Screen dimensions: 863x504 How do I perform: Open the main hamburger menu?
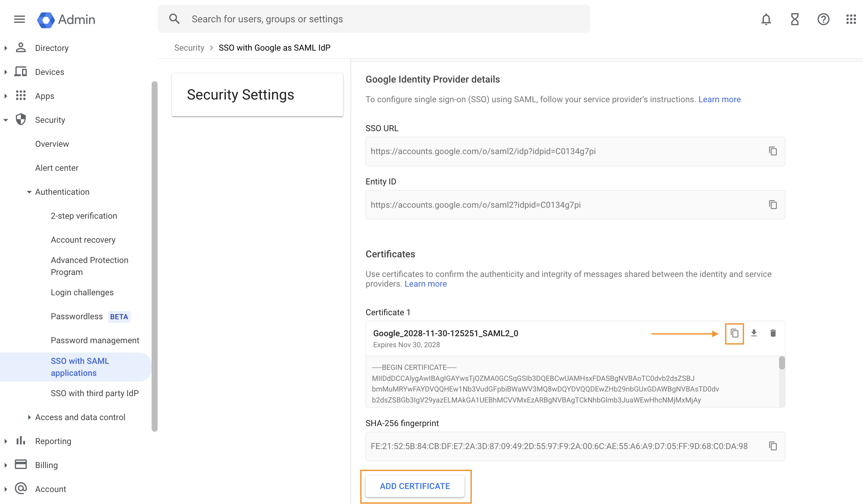[20, 19]
